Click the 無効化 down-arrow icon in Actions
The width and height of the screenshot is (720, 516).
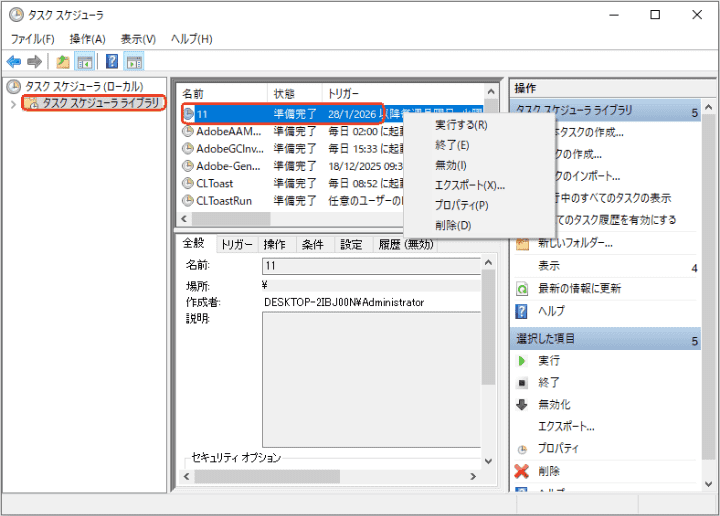[x=521, y=404]
